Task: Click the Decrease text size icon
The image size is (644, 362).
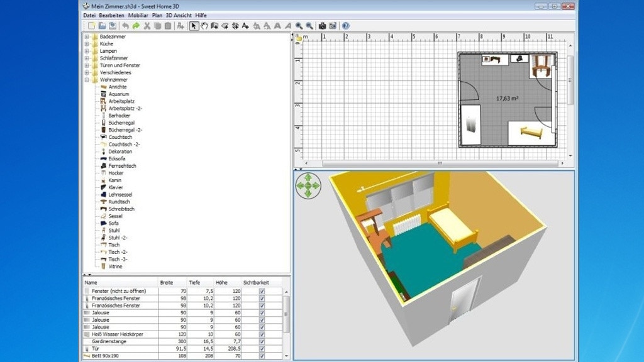Action: [x=267, y=26]
